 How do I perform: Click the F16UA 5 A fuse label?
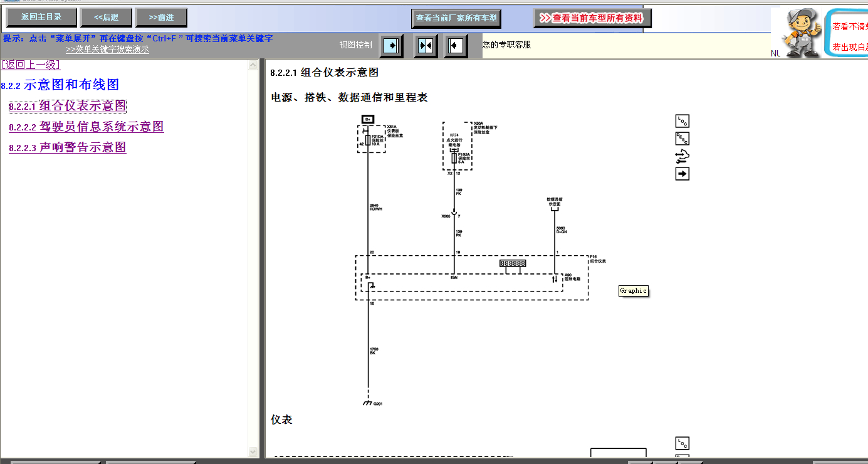463,157
